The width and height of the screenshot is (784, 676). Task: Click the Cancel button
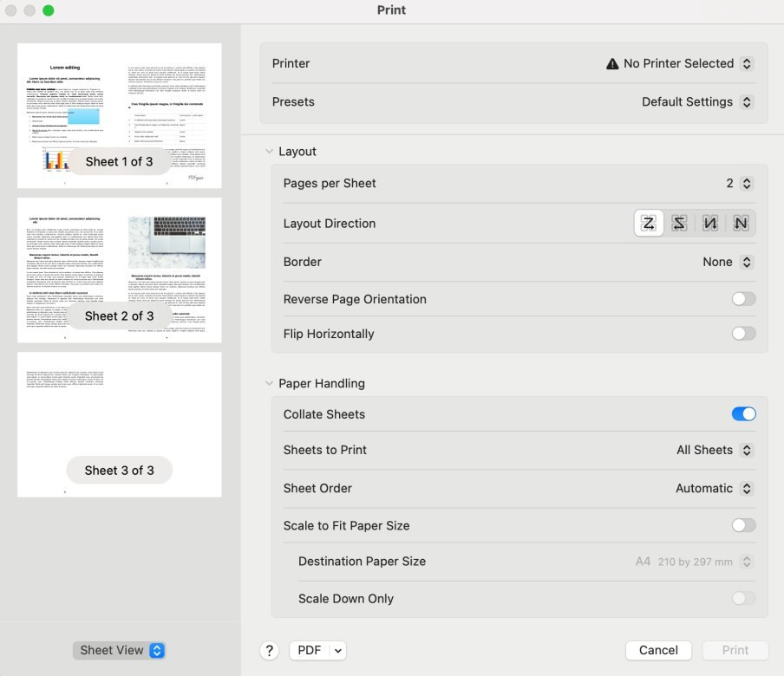coord(658,651)
